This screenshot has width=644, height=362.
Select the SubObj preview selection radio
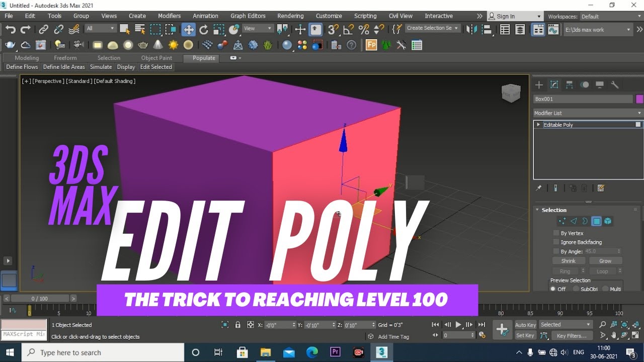point(576,289)
